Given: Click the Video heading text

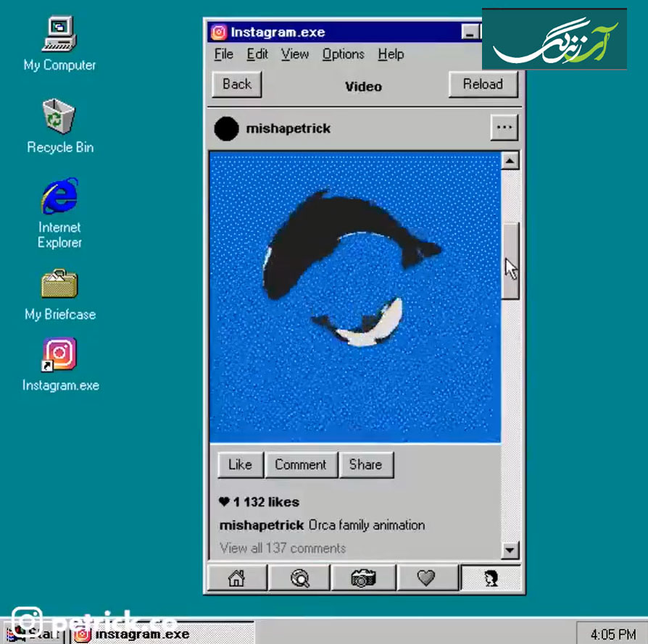Looking at the screenshot, I should [x=363, y=86].
